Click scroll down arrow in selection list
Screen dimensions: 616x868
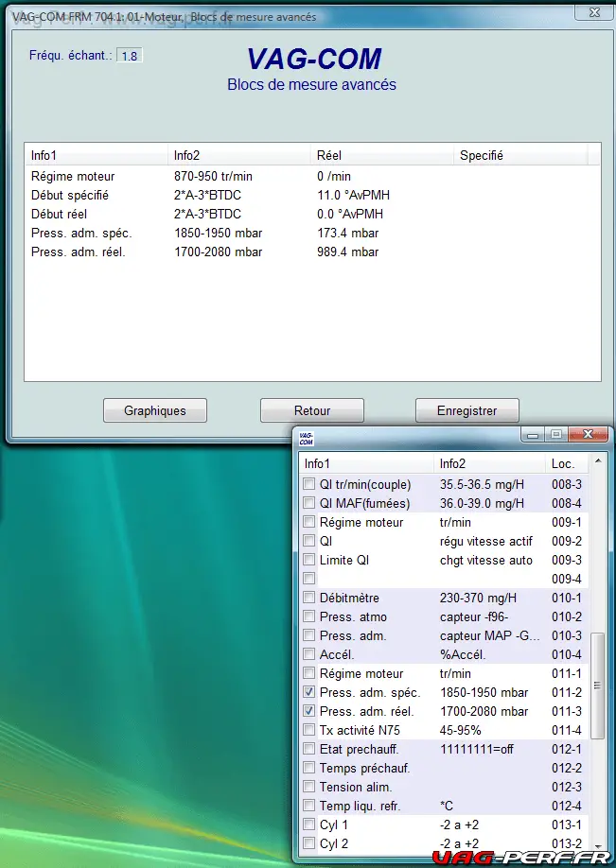[598, 847]
